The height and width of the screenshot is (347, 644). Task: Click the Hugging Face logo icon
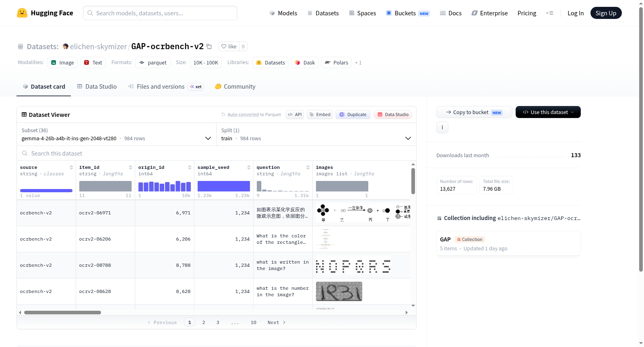pyautogui.click(x=22, y=13)
